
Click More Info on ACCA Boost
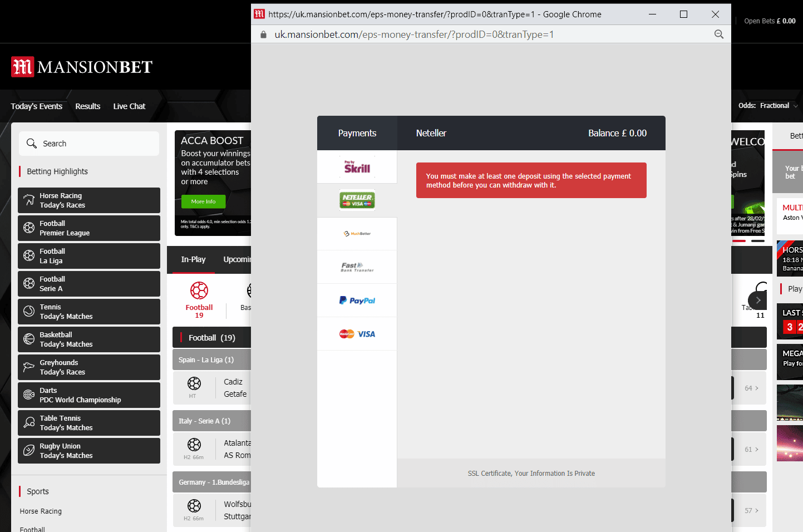(203, 201)
